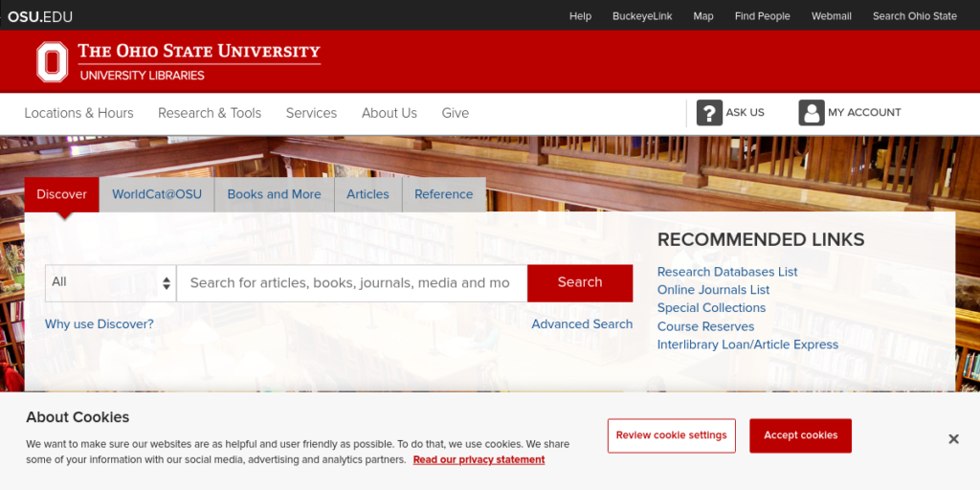
Task: Click Help in the top bar
Action: (580, 16)
